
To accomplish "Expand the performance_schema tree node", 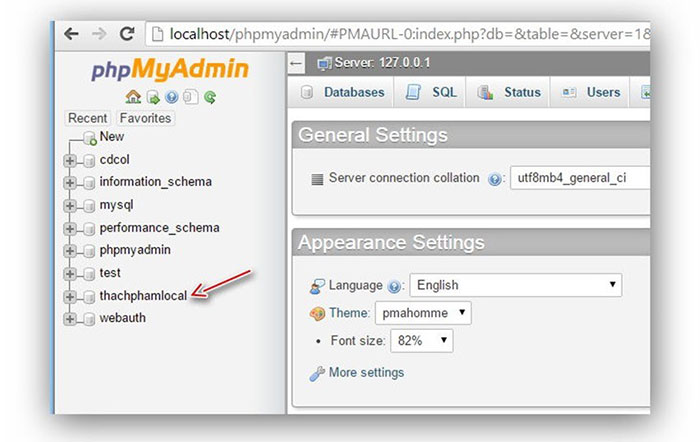I will (70, 229).
